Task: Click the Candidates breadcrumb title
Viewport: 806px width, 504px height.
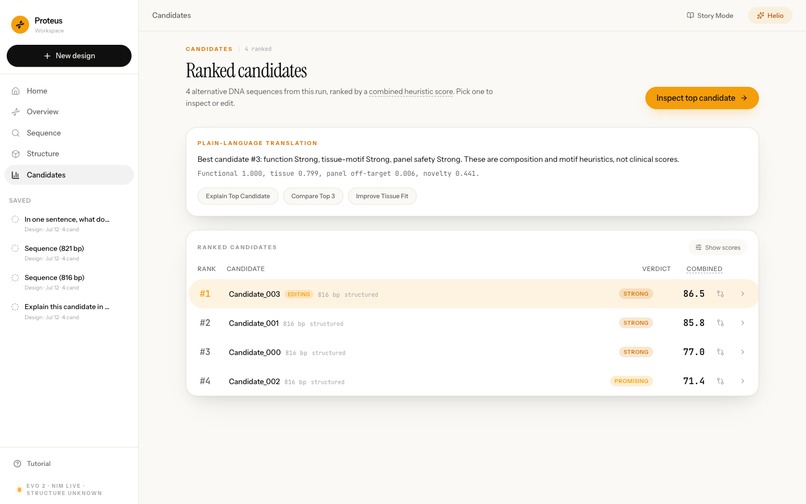Action: (x=171, y=15)
